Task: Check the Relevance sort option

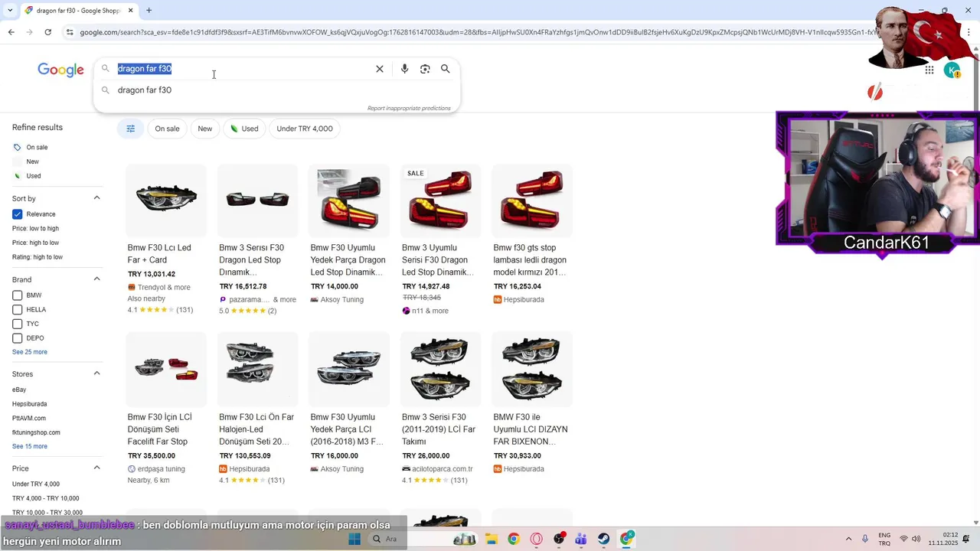Action: (17, 214)
